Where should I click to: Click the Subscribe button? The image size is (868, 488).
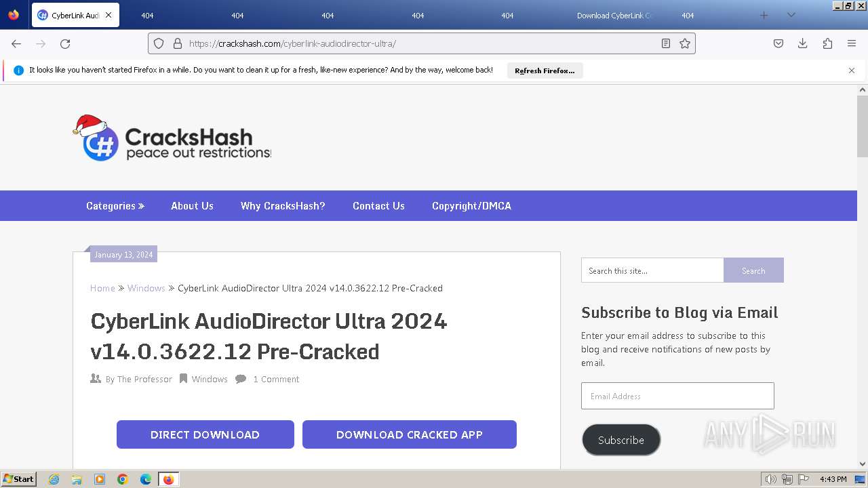pyautogui.click(x=621, y=440)
